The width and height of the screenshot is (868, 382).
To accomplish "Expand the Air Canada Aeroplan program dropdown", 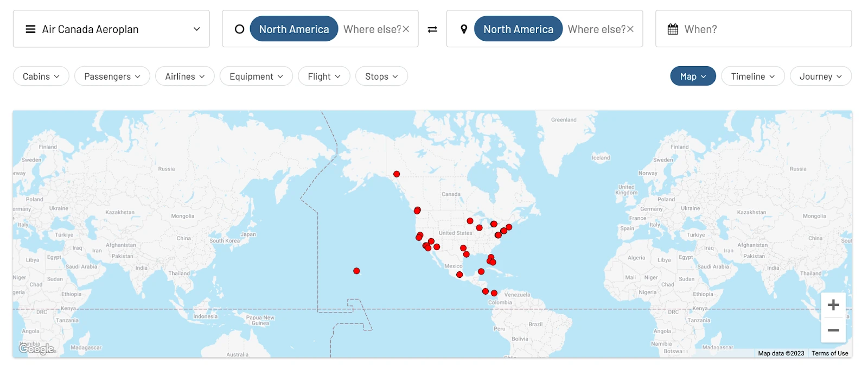I will 111,29.
